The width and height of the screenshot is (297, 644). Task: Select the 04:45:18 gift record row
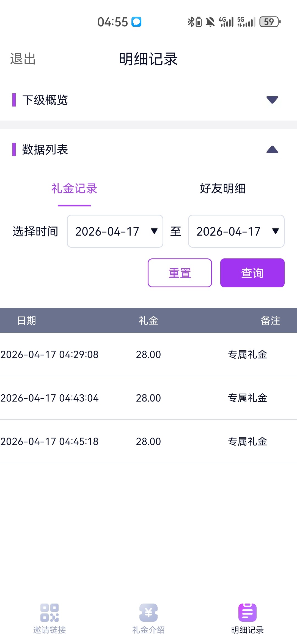148,441
